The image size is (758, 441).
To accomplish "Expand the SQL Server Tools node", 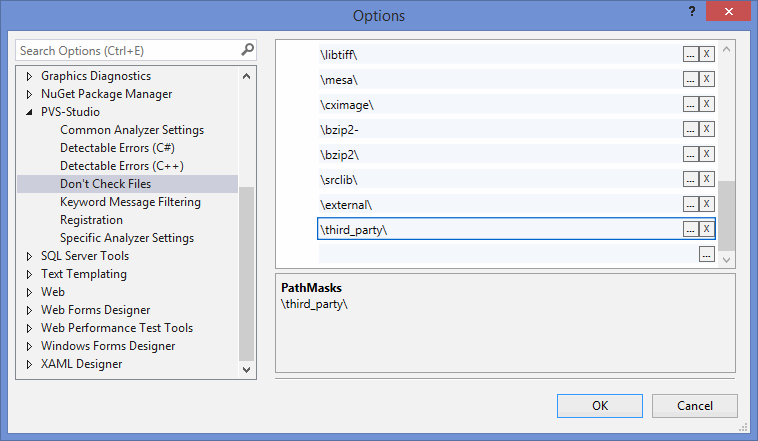I will click(29, 256).
